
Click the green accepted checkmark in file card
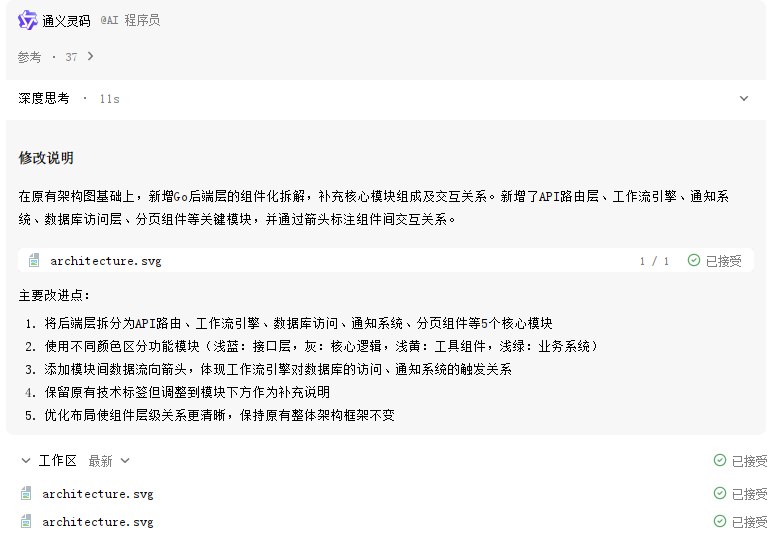coord(694,260)
